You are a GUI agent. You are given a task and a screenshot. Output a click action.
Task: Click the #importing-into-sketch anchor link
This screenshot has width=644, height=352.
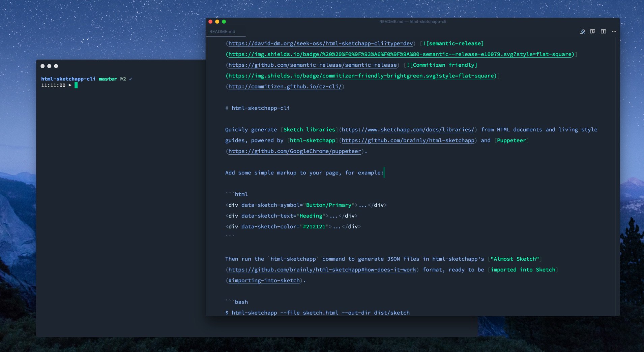point(264,281)
